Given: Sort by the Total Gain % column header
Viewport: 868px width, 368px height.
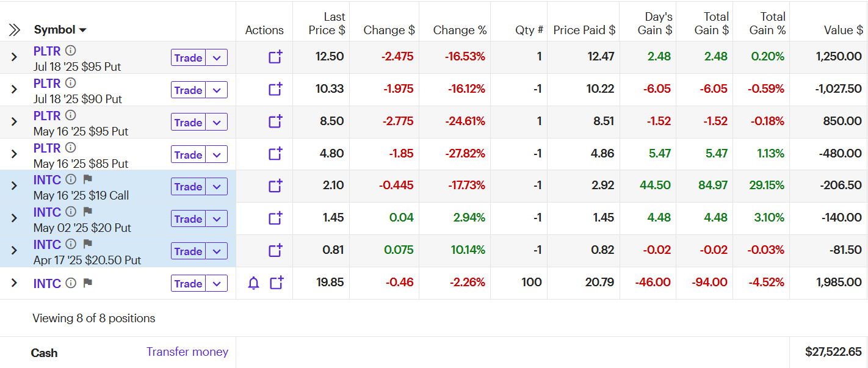Looking at the screenshot, I should [767, 24].
